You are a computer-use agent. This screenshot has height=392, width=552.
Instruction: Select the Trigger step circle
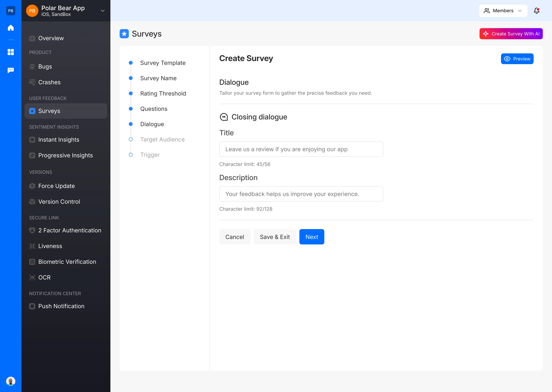pyautogui.click(x=131, y=155)
